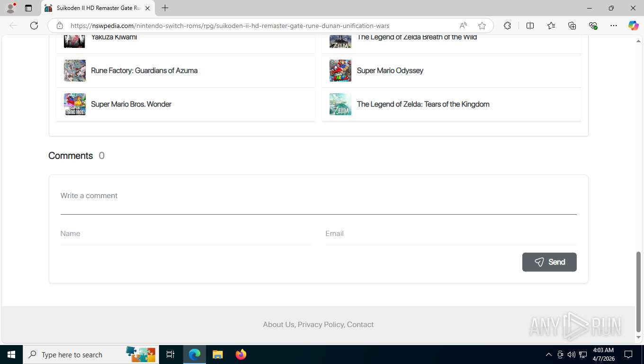Viewport: 644px width, 364px height.
Task: Open the Super Mario Bros. Wonder thumbnail
Action: click(75, 104)
